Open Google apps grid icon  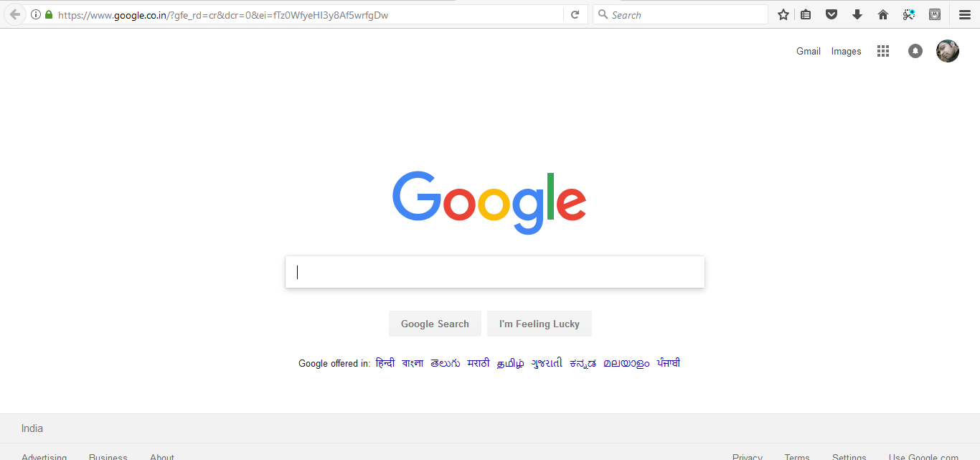(x=883, y=51)
